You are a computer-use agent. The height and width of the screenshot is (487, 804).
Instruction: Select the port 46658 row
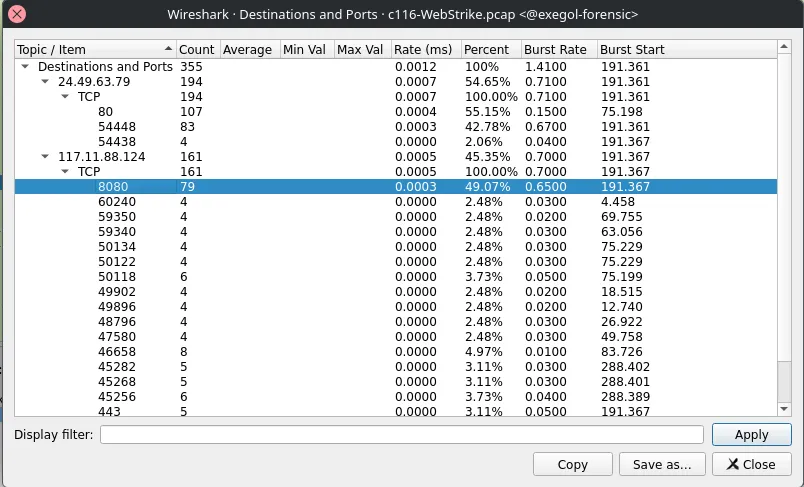396,352
